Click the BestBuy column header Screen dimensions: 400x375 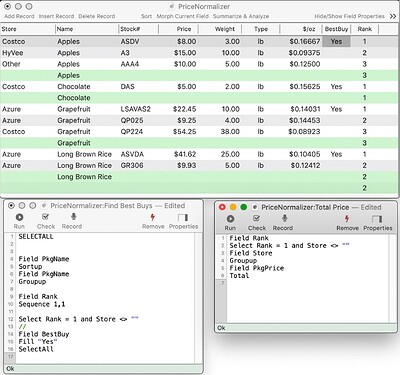336,29
